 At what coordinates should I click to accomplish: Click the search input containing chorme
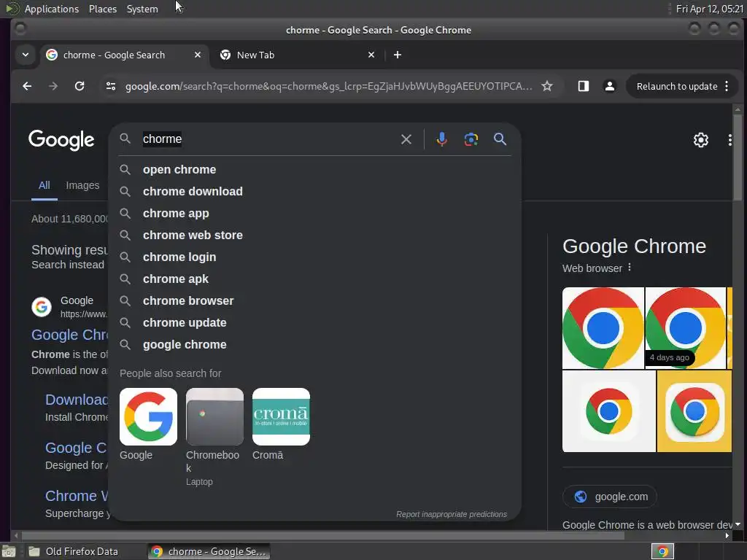pyautogui.click(x=267, y=139)
